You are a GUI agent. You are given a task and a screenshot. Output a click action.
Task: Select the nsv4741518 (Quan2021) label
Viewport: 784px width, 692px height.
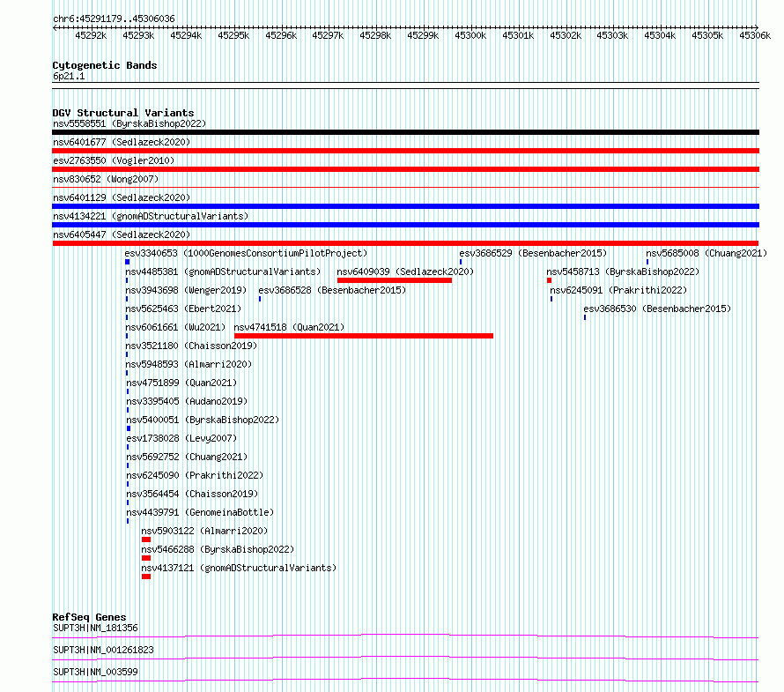(x=289, y=327)
